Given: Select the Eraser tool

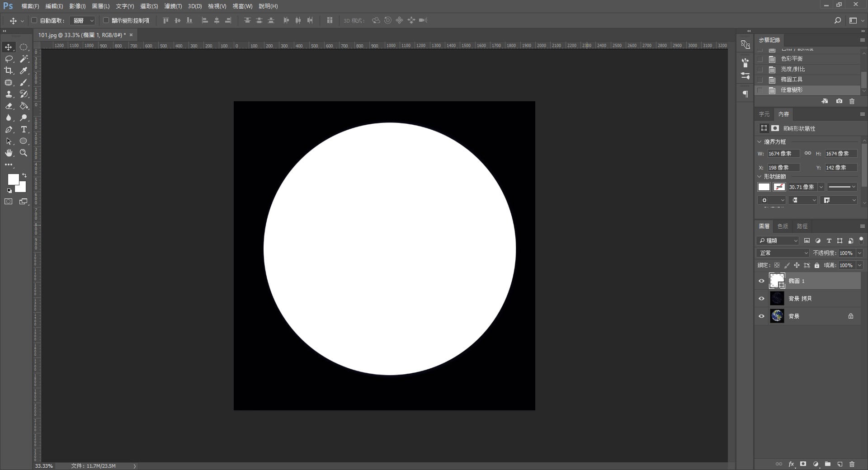Looking at the screenshot, I should coord(9,106).
